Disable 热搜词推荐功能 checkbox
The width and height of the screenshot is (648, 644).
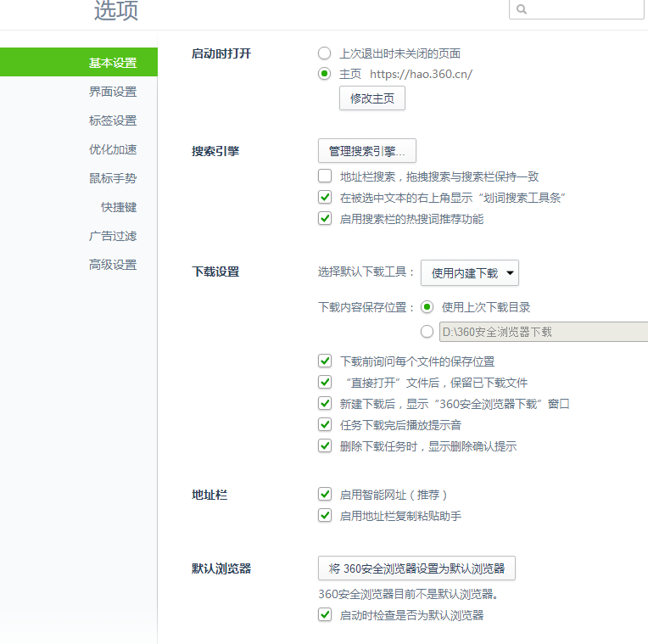pyautogui.click(x=325, y=219)
